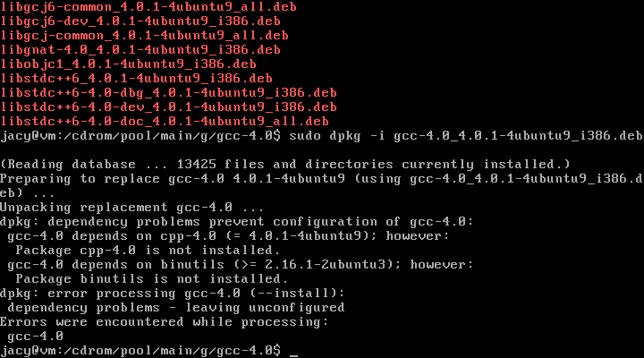Viewport: 644px width, 358px height.
Task: Select the libstdc++6-4.0-dev package file
Action: click(168, 107)
